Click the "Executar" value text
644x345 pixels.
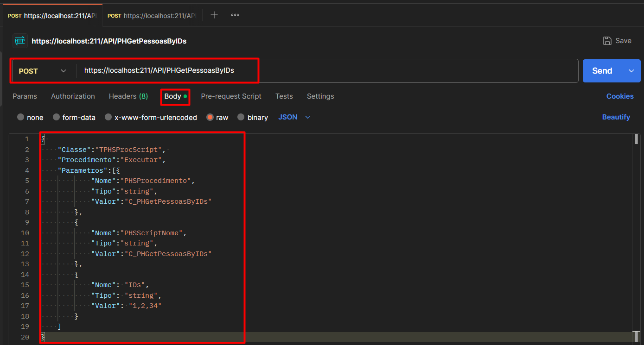point(140,160)
